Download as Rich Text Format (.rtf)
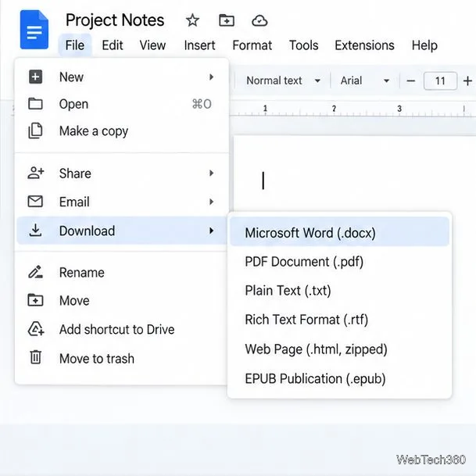 tap(339, 320)
